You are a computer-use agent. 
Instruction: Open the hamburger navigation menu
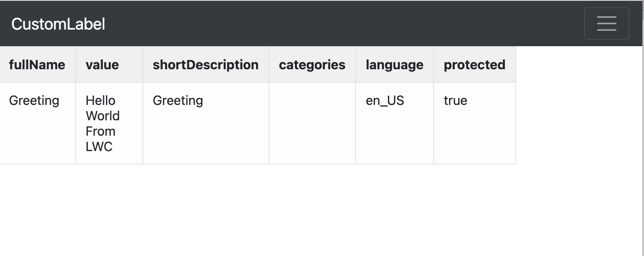[x=606, y=23]
